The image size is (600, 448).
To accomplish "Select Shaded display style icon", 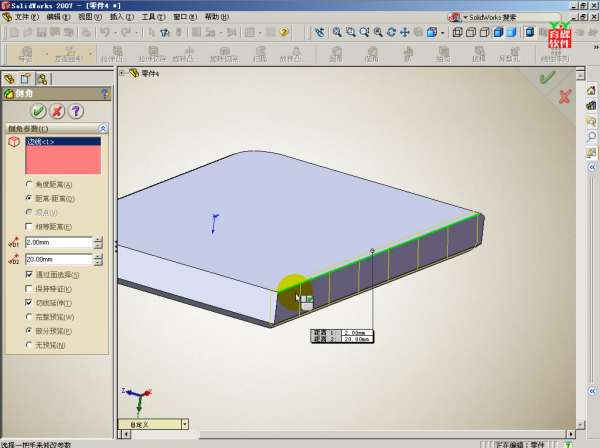I will tap(512, 33).
